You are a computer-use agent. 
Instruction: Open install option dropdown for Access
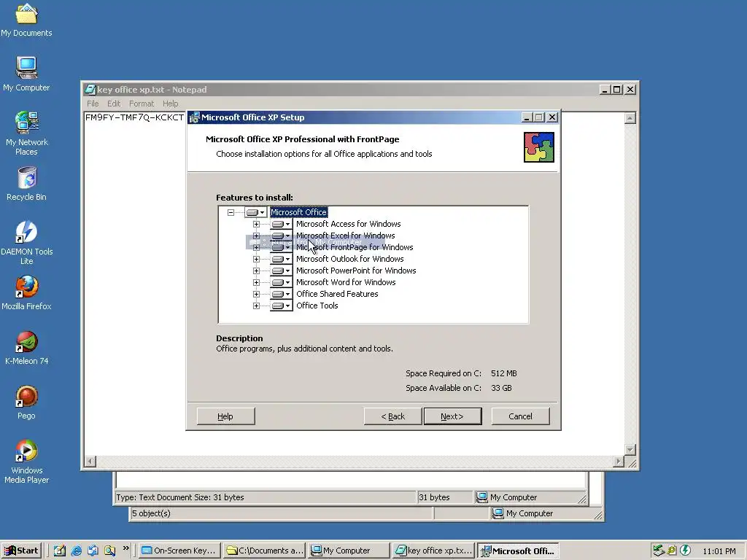(x=281, y=225)
